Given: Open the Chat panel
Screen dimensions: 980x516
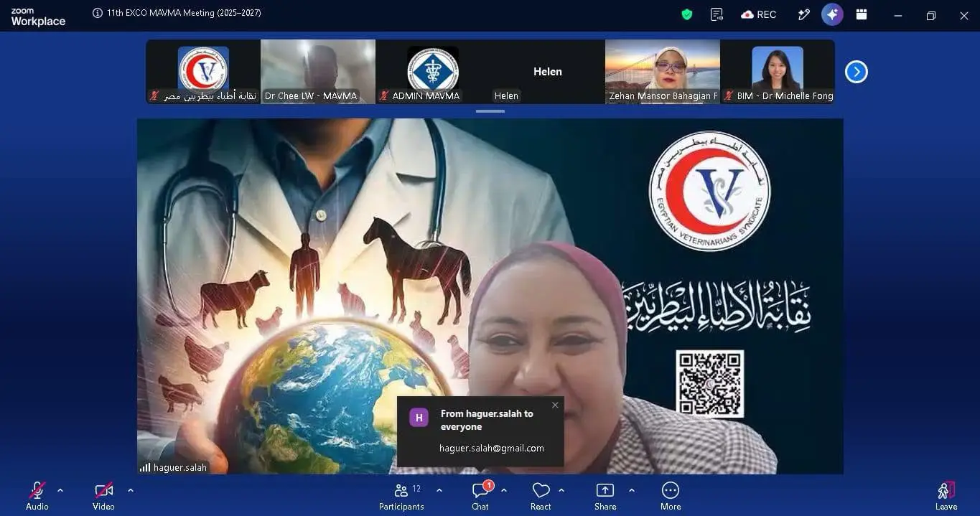Looking at the screenshot, I should pos(480,495).
